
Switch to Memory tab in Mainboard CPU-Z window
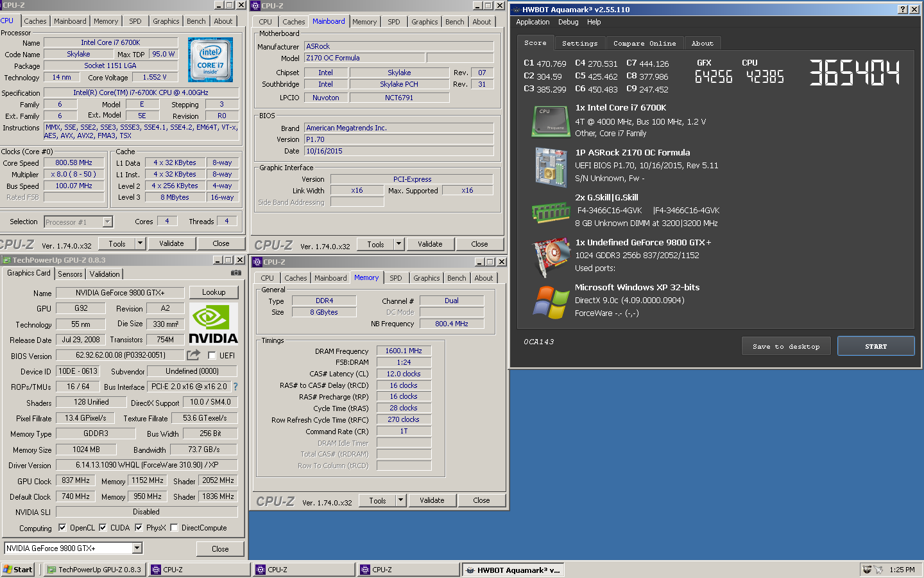click(364, 22)
